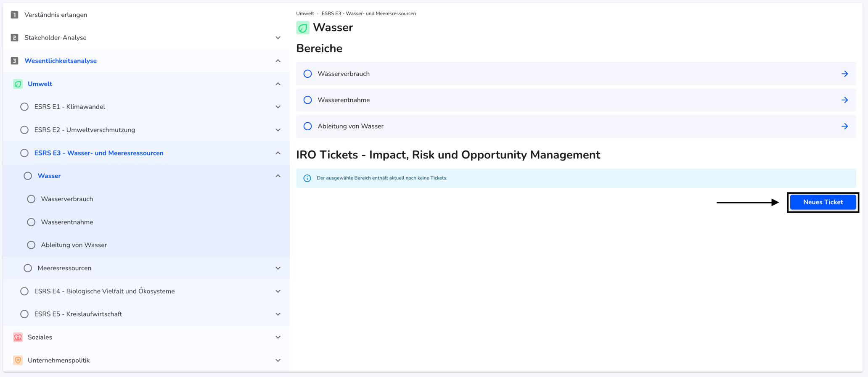The height and width of the screenshot is (377, 868).
Task: Collapse the sidebar Wasser chevron
Action: point(278,176)
